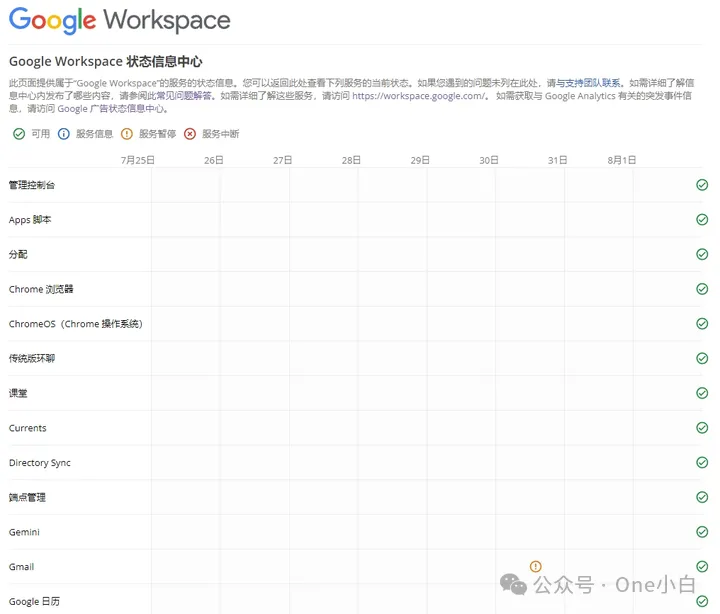The height and width of the screenshot is (614, 720).
Task: Click the status check for Chrome 浏览器
Action: pos(702,289)
